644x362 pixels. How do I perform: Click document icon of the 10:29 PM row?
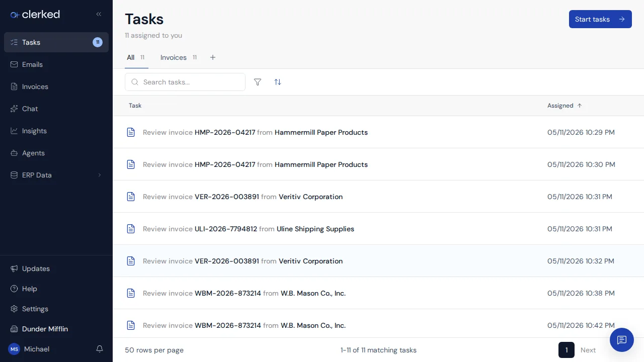tap(131, 132)
